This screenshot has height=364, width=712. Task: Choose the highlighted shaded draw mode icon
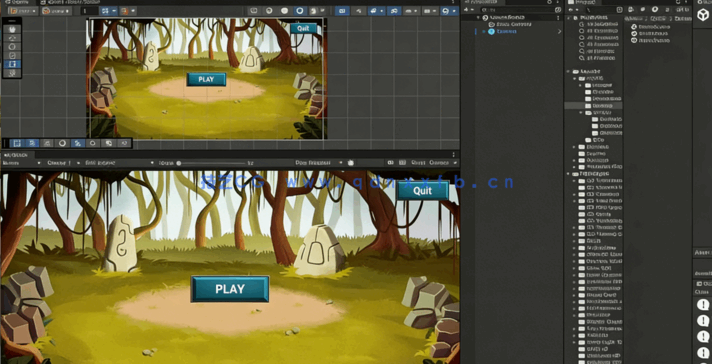point(300,11)
